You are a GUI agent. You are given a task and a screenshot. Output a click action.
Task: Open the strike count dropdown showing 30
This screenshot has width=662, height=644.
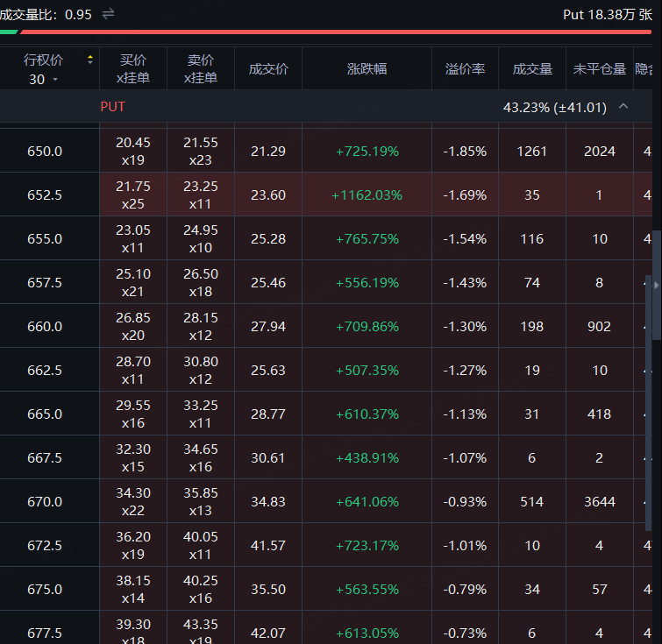pyautogui.click(x=43, y=80)
